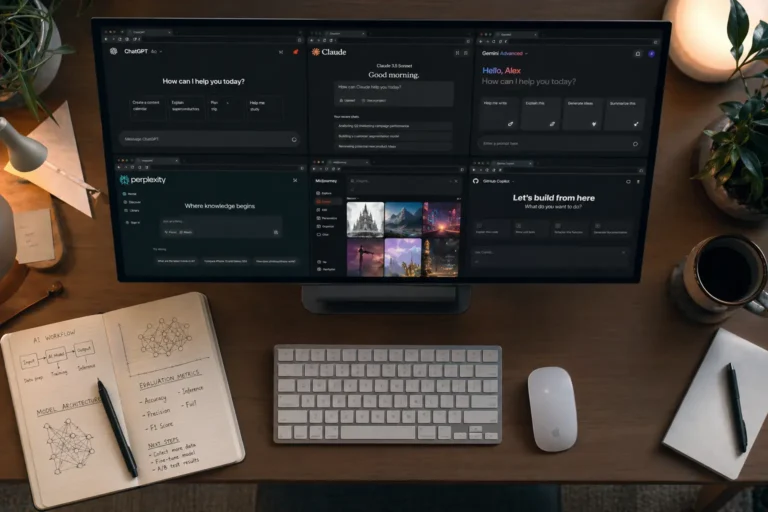Focus the 'Message ChatGPT' input field

209,139
